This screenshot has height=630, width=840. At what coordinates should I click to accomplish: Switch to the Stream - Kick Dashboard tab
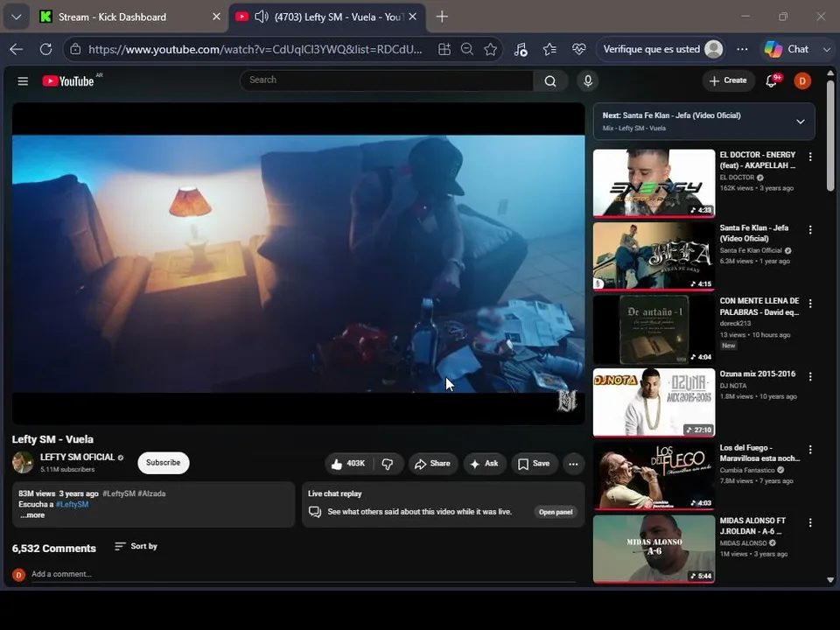point(112,17)
